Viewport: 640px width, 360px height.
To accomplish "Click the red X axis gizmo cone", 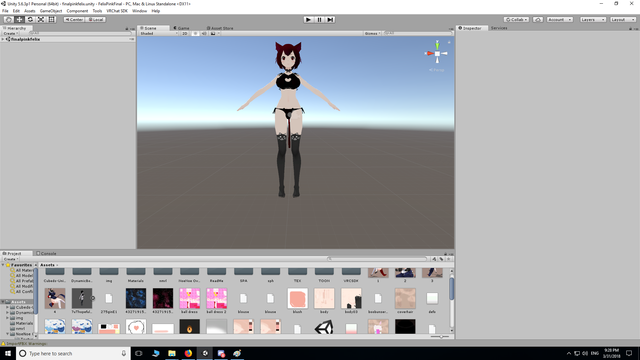I will pos(429,53).
